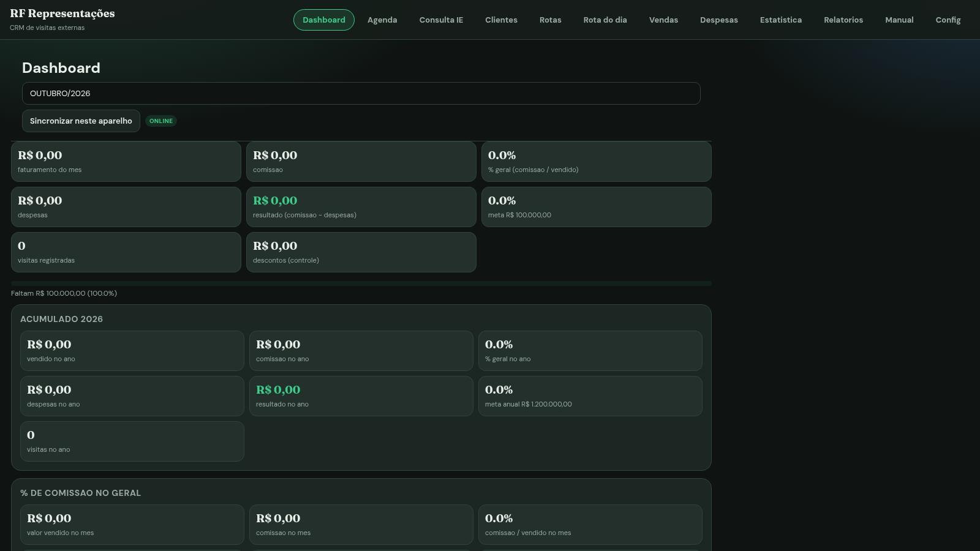Screen dimensions: 980x551
Task: Open the Relatorios tab
Action: [843, 20]
